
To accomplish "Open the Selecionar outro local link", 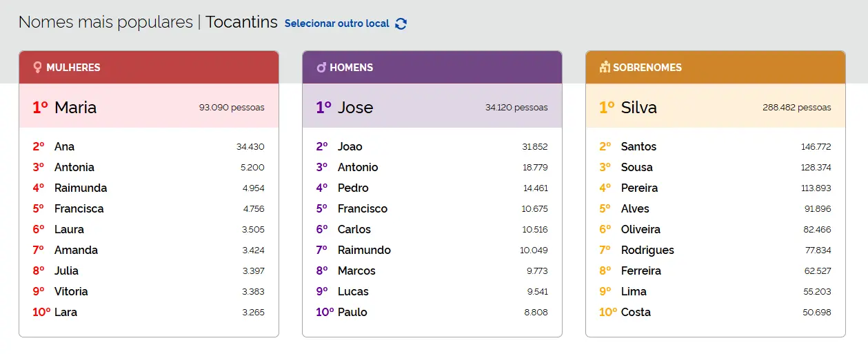I will click(337, 23).
